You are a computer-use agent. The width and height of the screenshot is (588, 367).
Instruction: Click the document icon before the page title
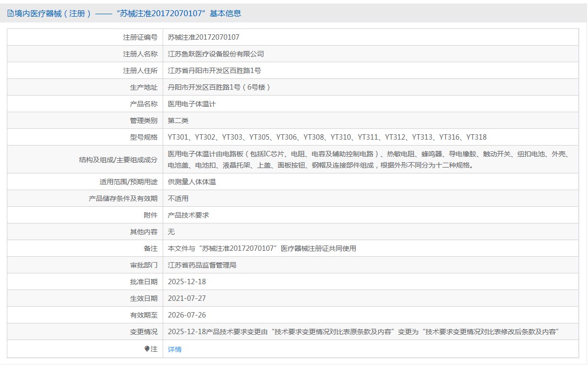[x=10, y=14]
